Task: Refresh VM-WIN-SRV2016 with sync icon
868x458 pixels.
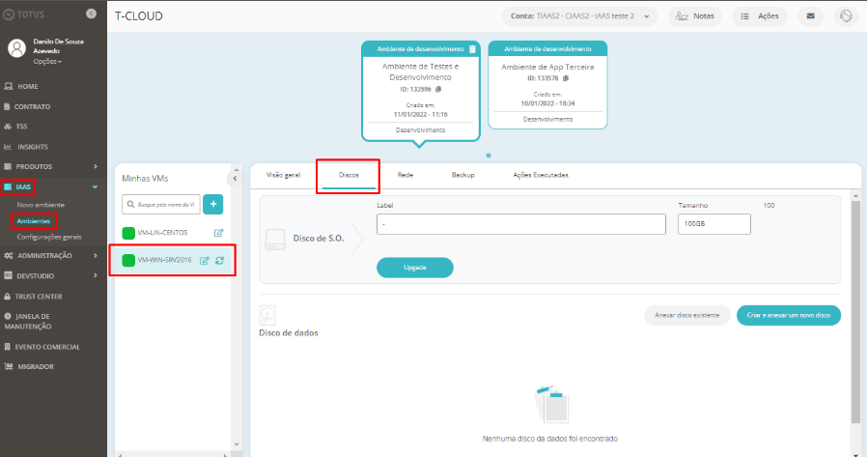Action: tap(220, 260)
